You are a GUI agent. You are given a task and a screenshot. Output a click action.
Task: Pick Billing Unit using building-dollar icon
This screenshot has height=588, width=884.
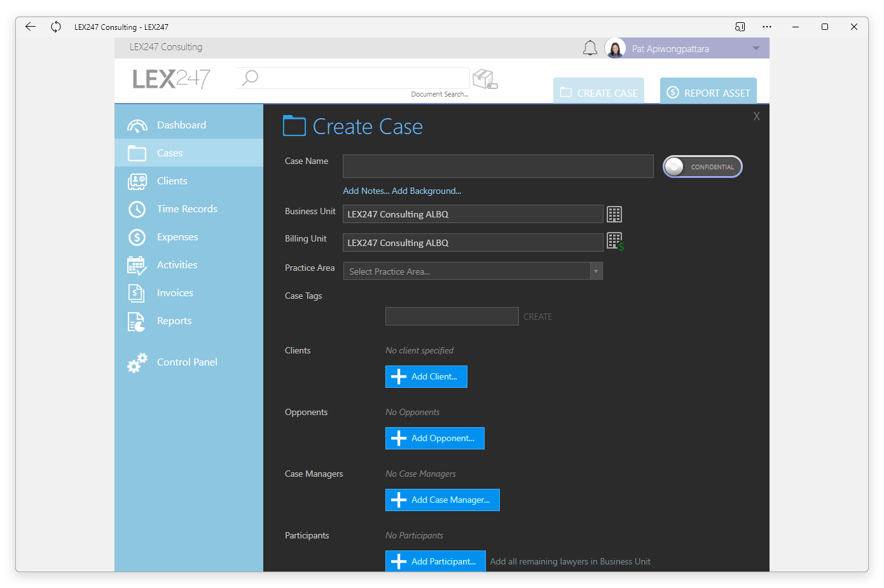point(615,242)
